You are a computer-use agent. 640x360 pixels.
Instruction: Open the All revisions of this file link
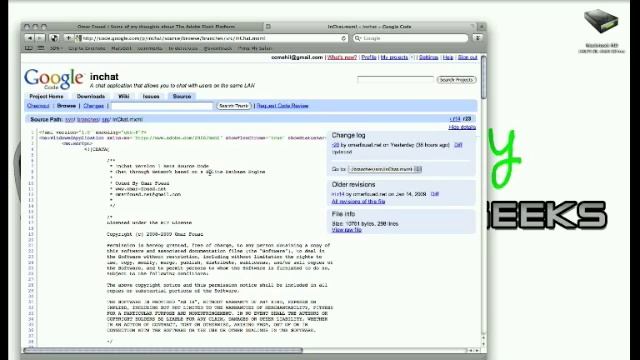pos(358,201)
